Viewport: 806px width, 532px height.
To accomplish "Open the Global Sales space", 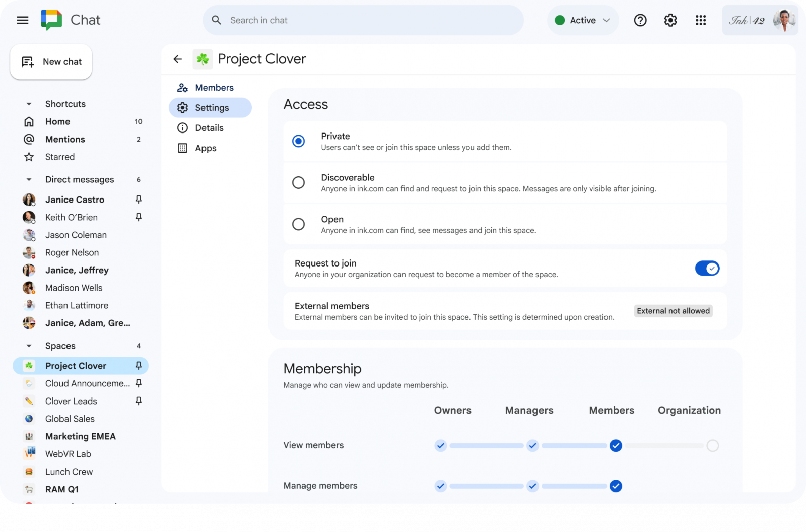I will click(81, 419).
